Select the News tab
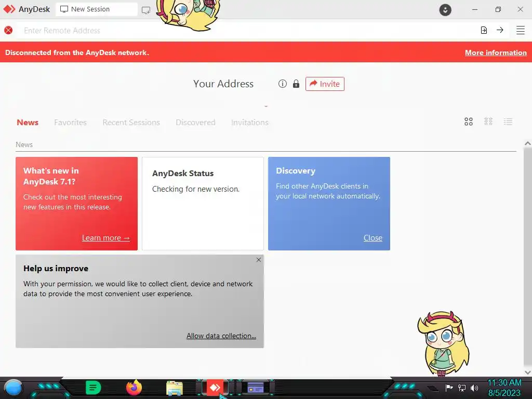This screenshot has height=399, width=532. point(28,123)
